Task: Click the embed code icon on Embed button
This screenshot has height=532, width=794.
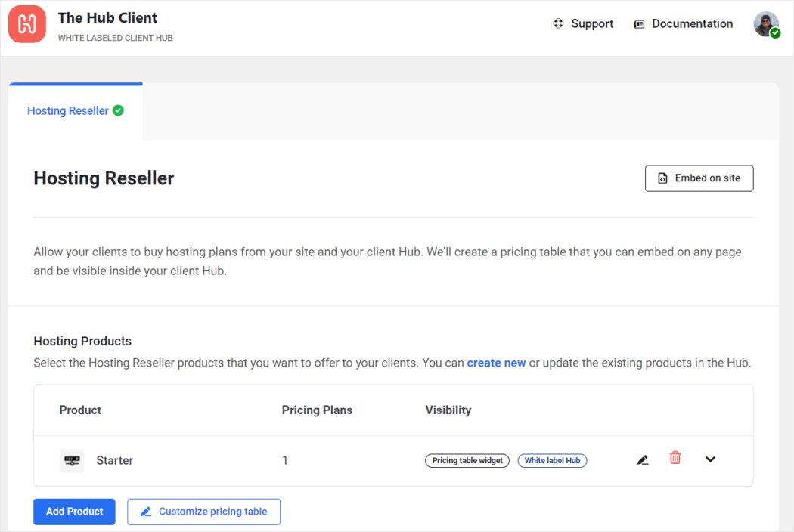Action: pos(662,178)
